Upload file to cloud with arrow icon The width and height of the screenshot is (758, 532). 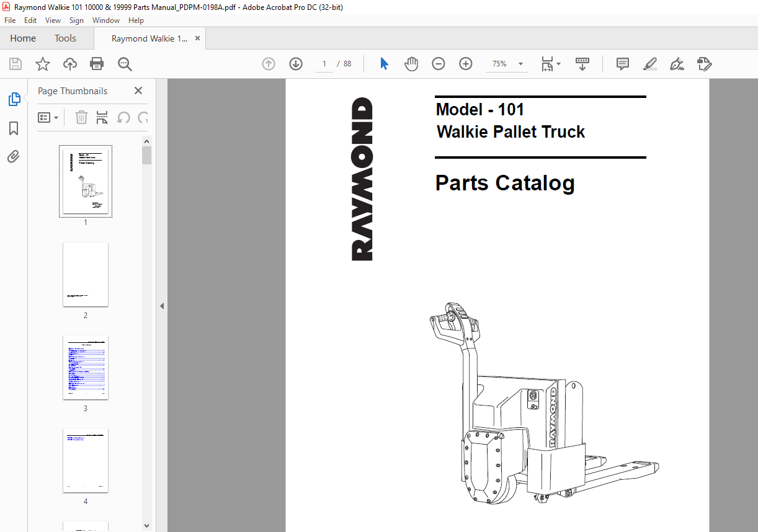(70, 64)
